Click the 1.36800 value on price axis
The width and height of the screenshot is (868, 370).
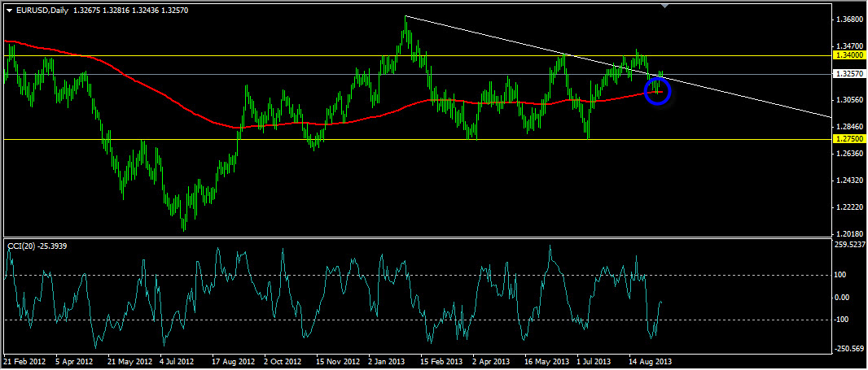tap(848, 19)
